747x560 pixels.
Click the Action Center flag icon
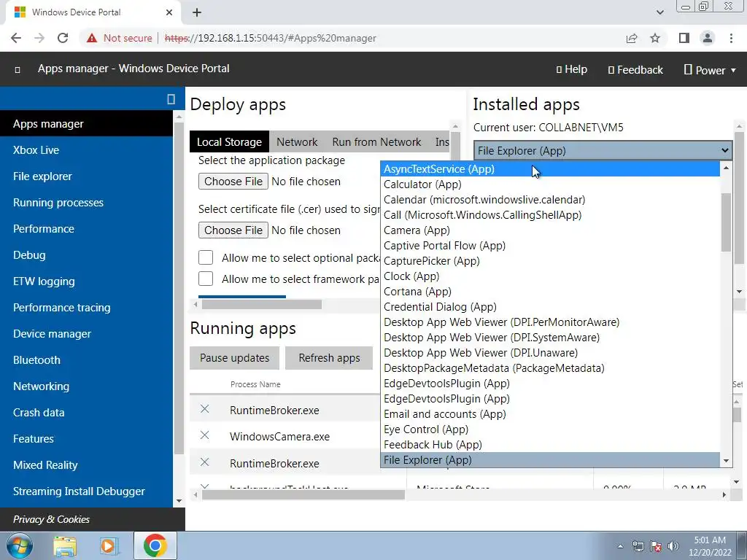pyautogui.click(x=656, y=547)
